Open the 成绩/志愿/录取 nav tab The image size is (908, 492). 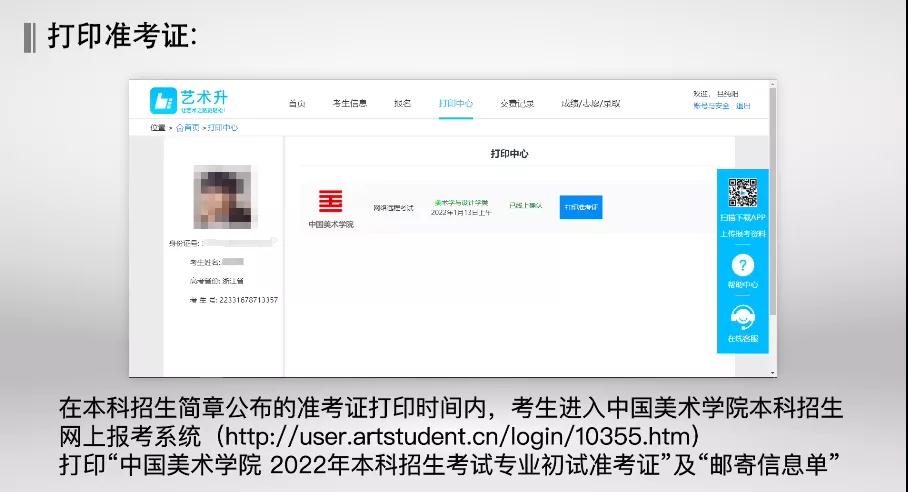590,104
